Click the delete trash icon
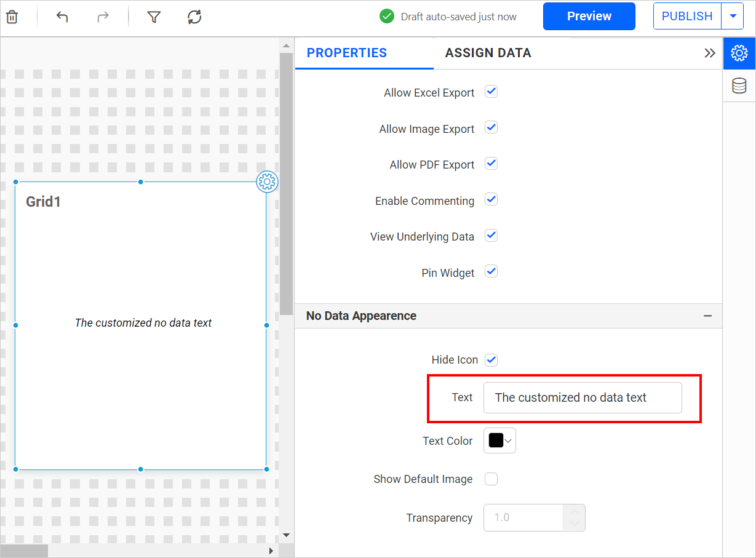 click(12, 17)
